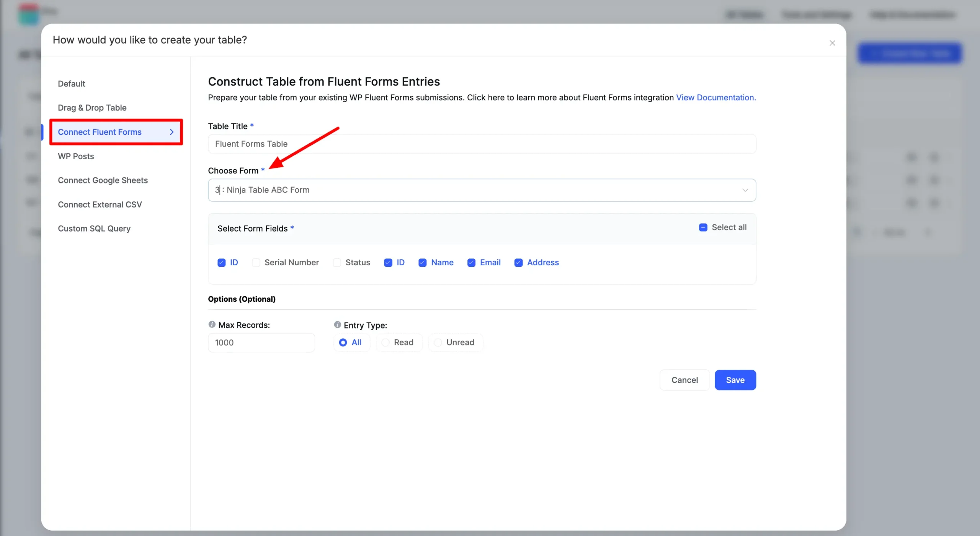Click the Ninja Tables logo icon

point(29,14)
